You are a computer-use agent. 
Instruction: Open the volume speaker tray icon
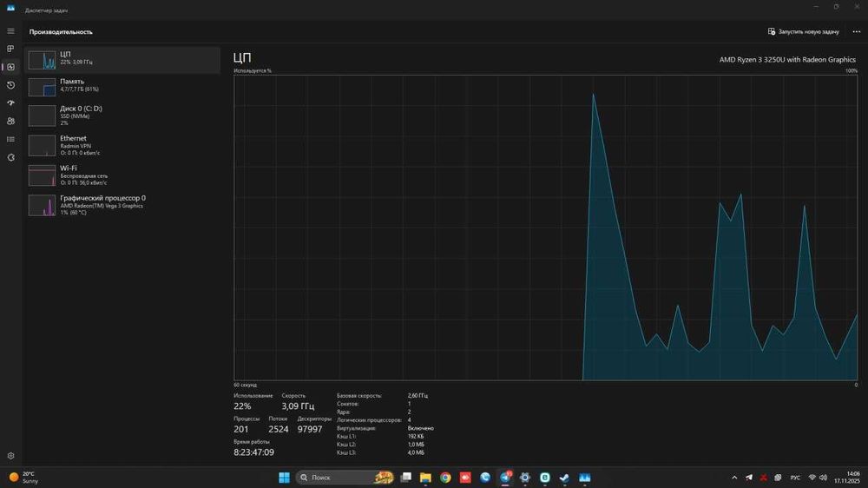(x=823, y=478)
